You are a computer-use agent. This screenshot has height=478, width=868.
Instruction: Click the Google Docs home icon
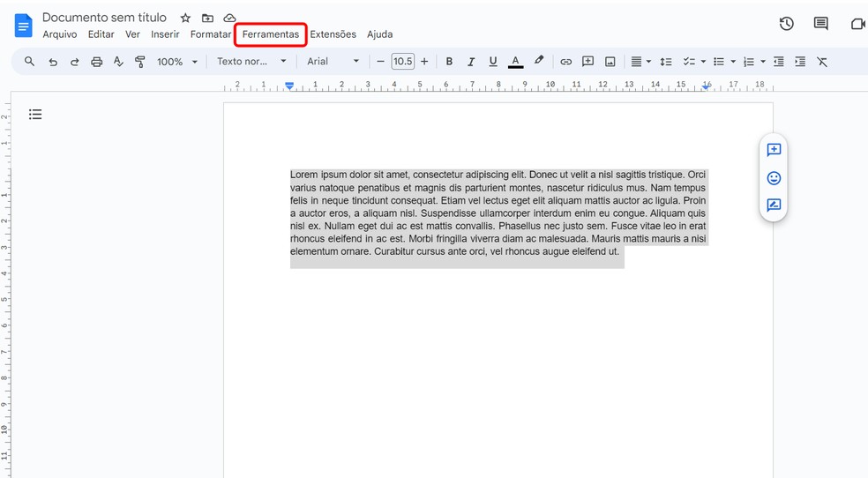[x=23, y=26]
